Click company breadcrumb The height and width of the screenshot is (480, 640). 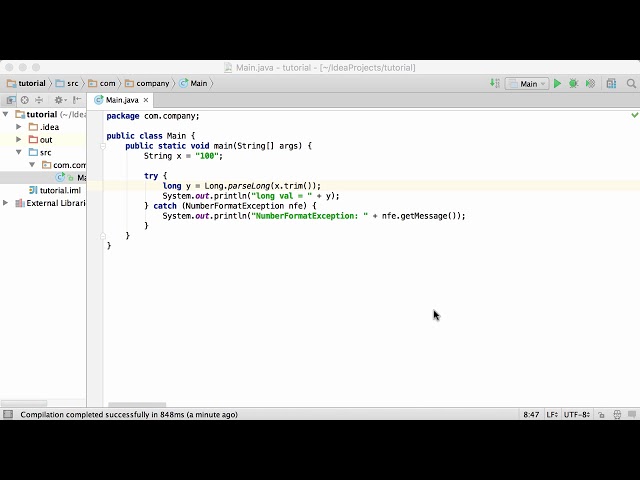(147, 83)
